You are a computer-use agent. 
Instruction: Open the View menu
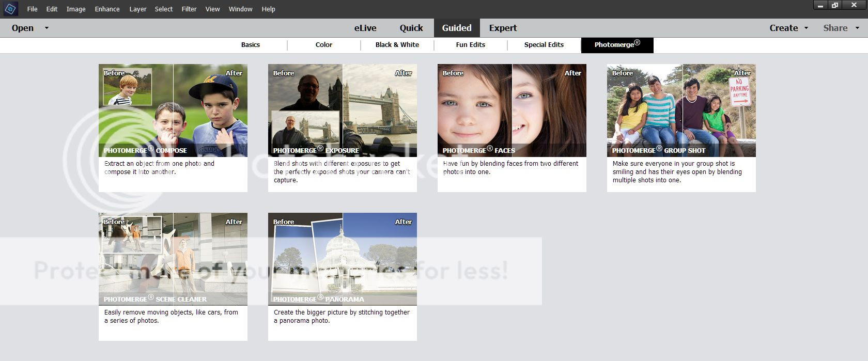pyautogui.click(x=212, y=9)
